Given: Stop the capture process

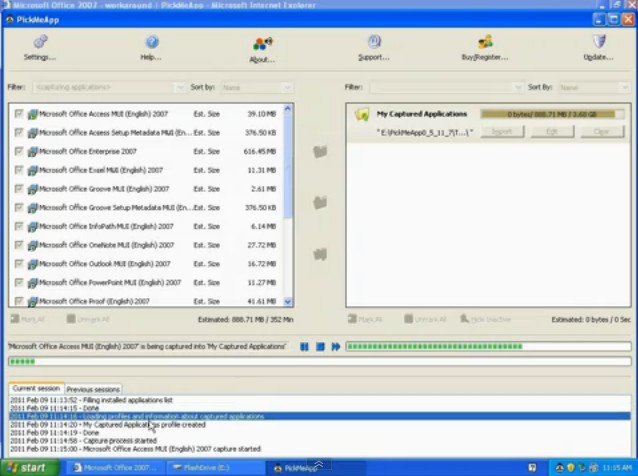Looking at the screenshot, I should [x=320, y=347].
